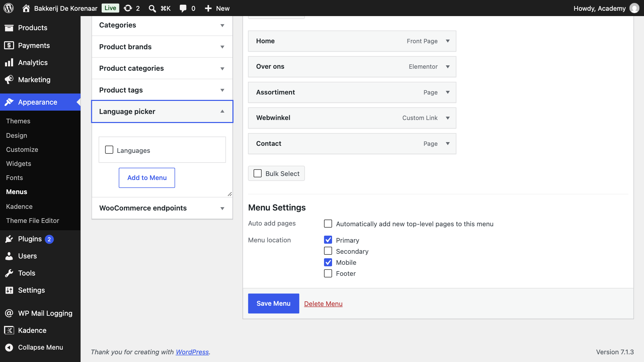Image resolution: width=644 pixels, height=362 pixels.
Task: Open Theme File Editor submenu item
Action: pos(33,221)
